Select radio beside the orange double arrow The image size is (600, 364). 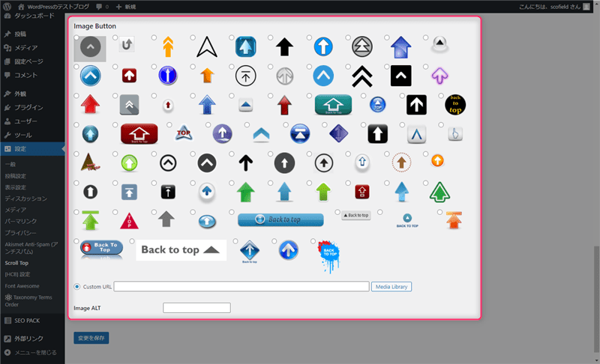tap(154, 37)
